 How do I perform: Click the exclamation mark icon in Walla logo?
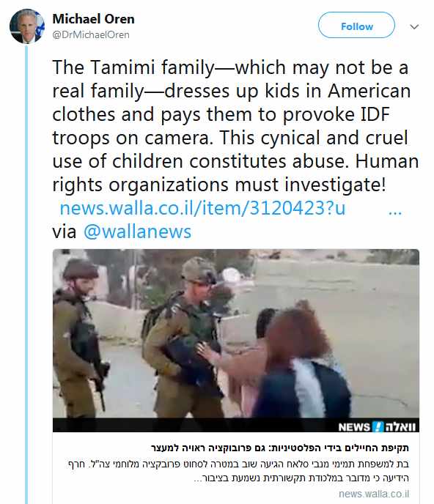point(378,427)
